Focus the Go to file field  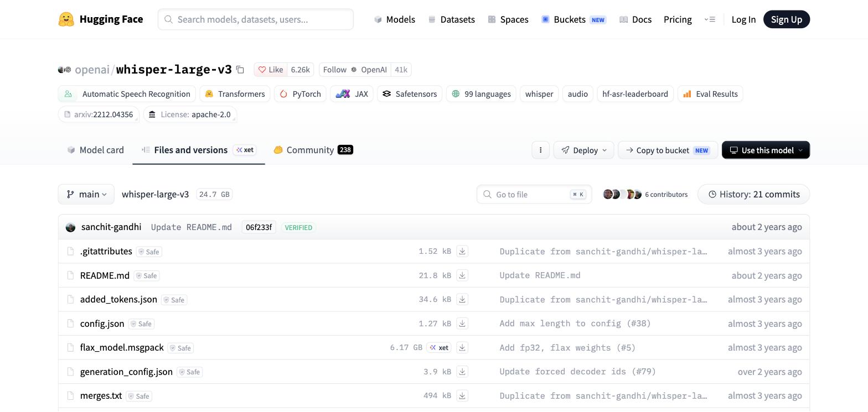pos(534,194)
